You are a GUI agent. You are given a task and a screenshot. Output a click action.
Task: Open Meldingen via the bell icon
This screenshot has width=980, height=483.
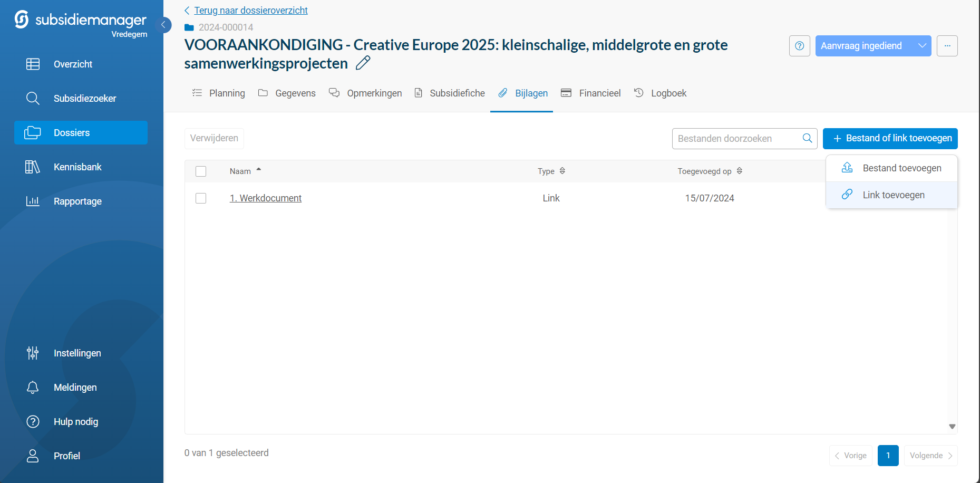click(x=33, y=388)
